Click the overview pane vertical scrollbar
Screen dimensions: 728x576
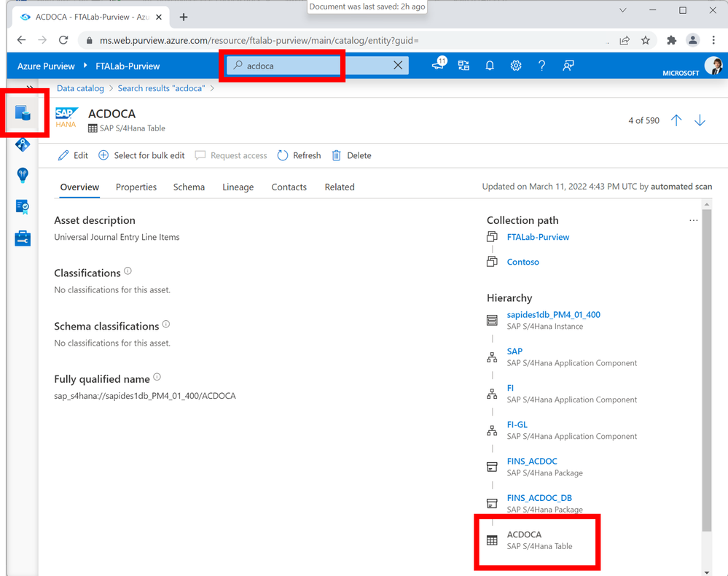tap(707, 370)
